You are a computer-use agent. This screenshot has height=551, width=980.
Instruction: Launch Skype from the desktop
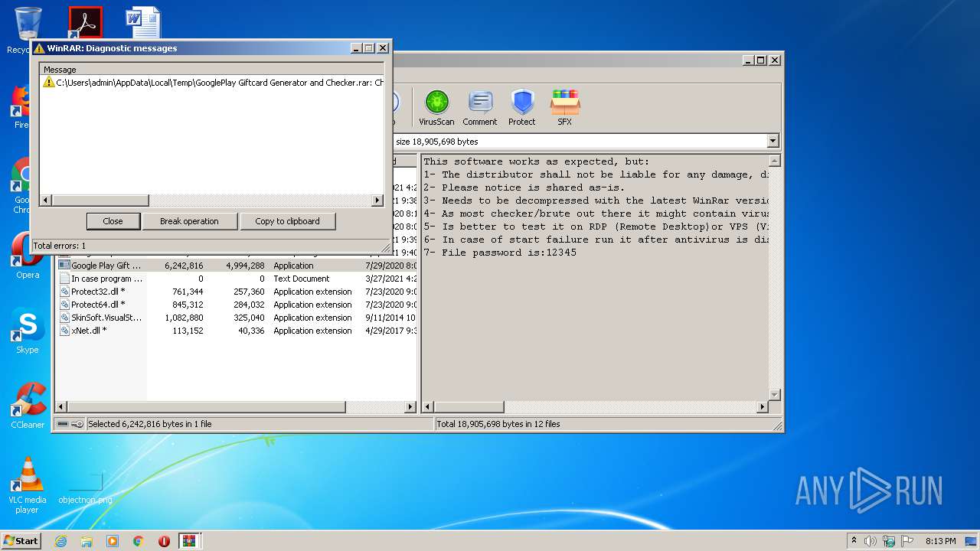(28, 331)
